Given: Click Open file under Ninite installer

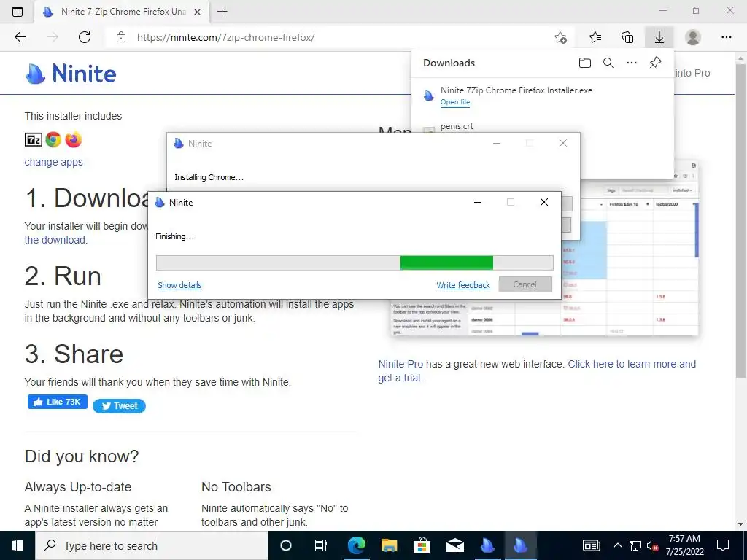Looking at the screenshot, I should (455, 102).
